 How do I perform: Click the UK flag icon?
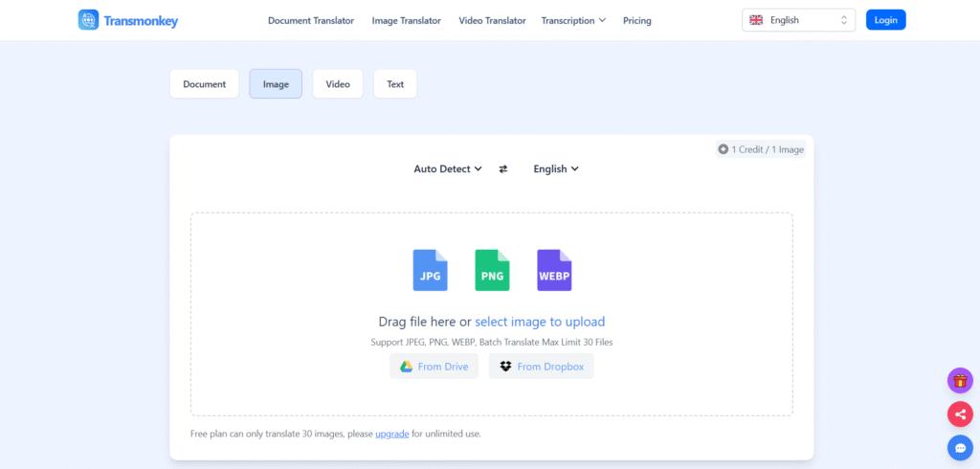[756, 20]
